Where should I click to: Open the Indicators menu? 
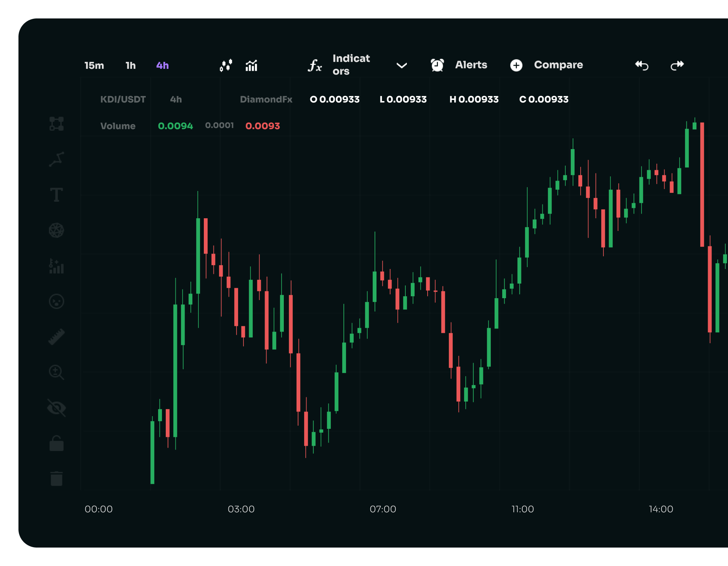click(351, 65)
